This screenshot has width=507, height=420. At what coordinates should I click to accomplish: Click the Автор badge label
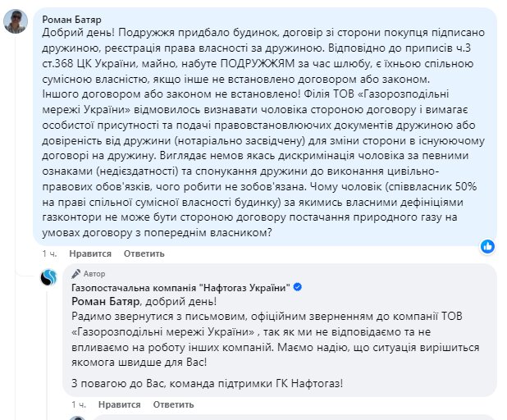94,274
